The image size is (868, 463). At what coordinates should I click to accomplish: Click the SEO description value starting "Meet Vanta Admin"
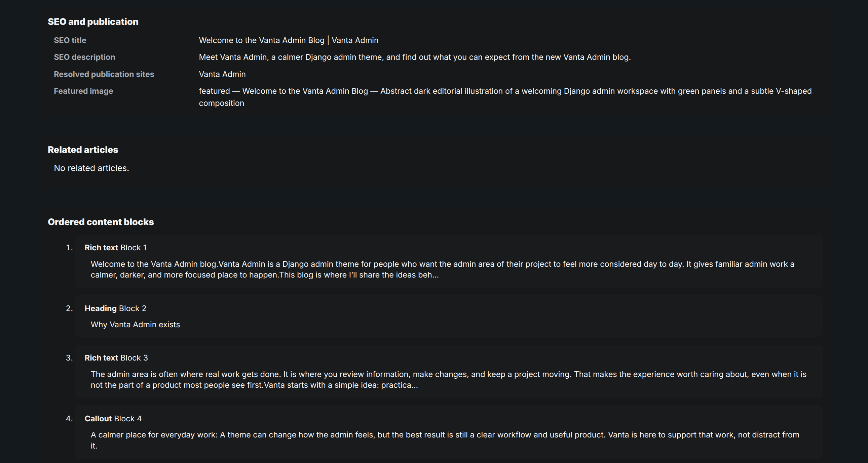415,57
